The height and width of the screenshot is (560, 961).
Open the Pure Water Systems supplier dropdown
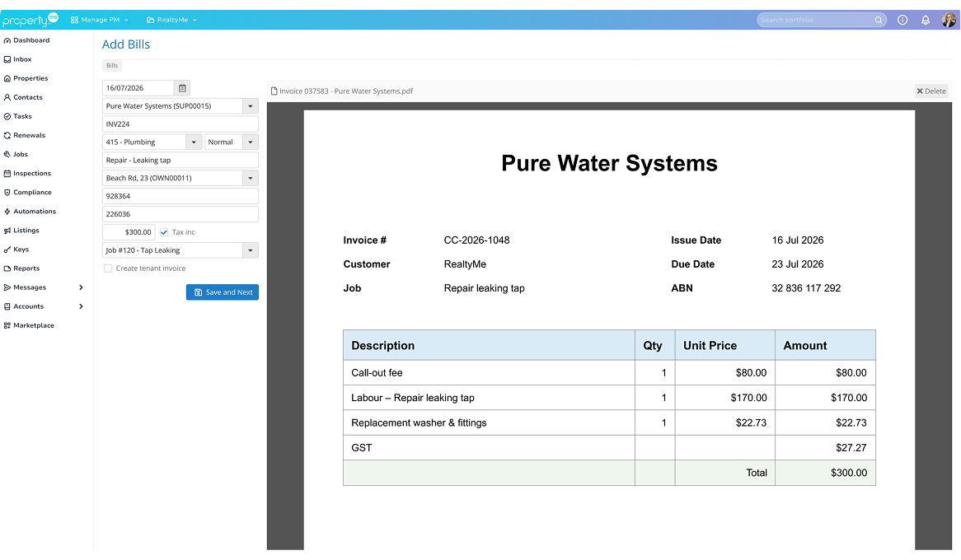(250, 106)
